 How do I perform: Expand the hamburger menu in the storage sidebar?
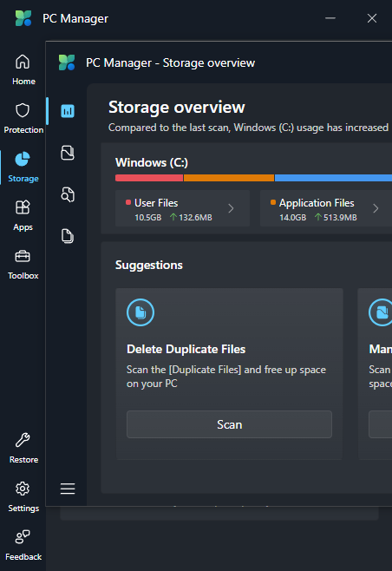click(x=68, y=489)
